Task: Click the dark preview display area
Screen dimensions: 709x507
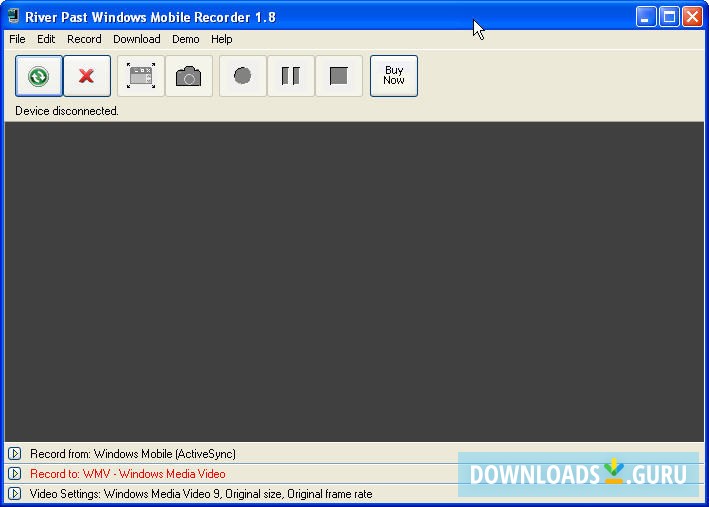Action: pyautogui.click(x=354, y=281)
